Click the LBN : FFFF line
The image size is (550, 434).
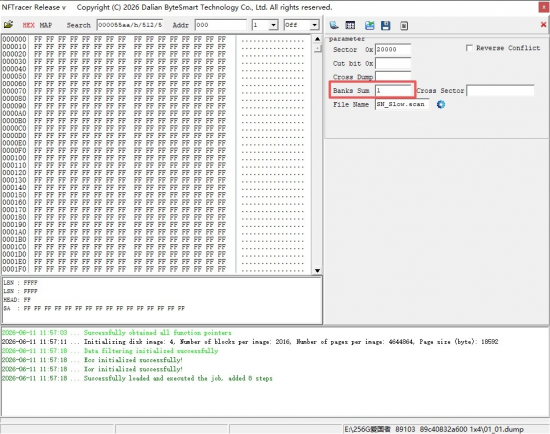click(20, 282)
